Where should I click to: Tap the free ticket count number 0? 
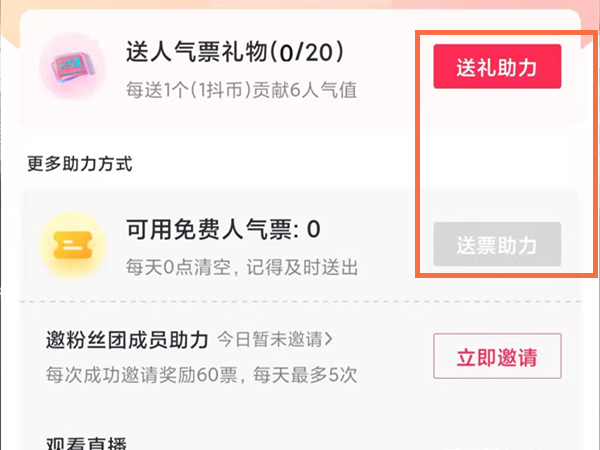(313, 229)
